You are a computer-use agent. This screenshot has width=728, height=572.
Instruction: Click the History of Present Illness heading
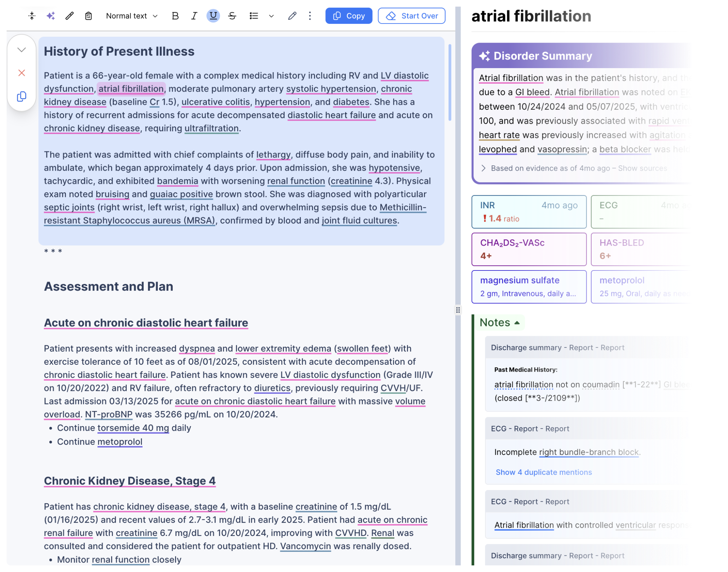119,51
